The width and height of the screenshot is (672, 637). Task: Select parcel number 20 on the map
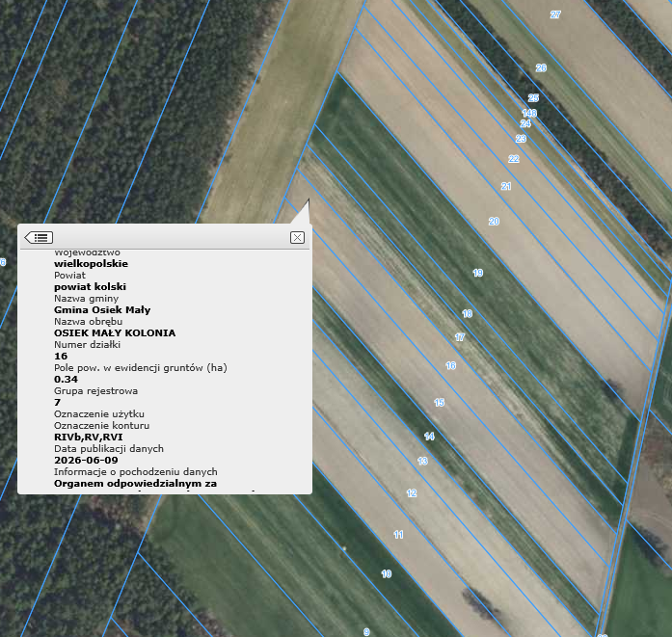494,222
